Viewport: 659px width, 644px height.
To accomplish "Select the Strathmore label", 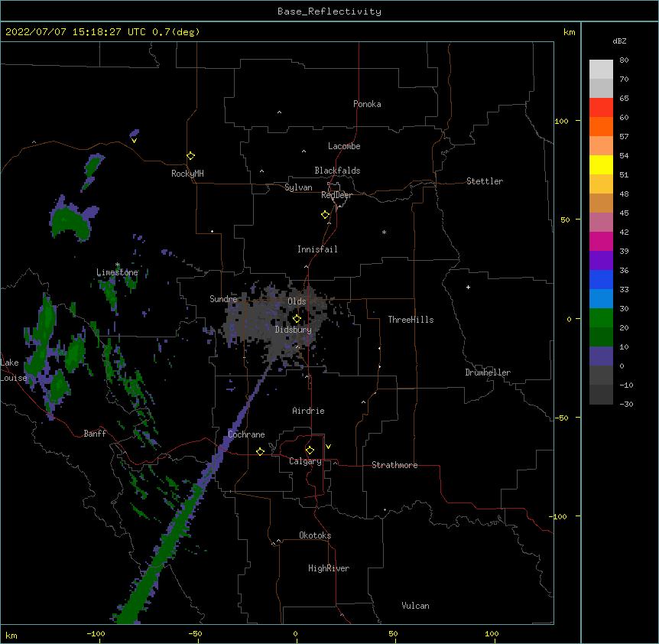I will tap(394, 465).
